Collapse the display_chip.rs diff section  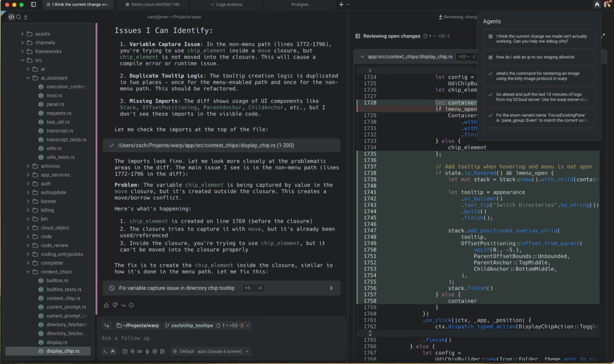[362, 57]
